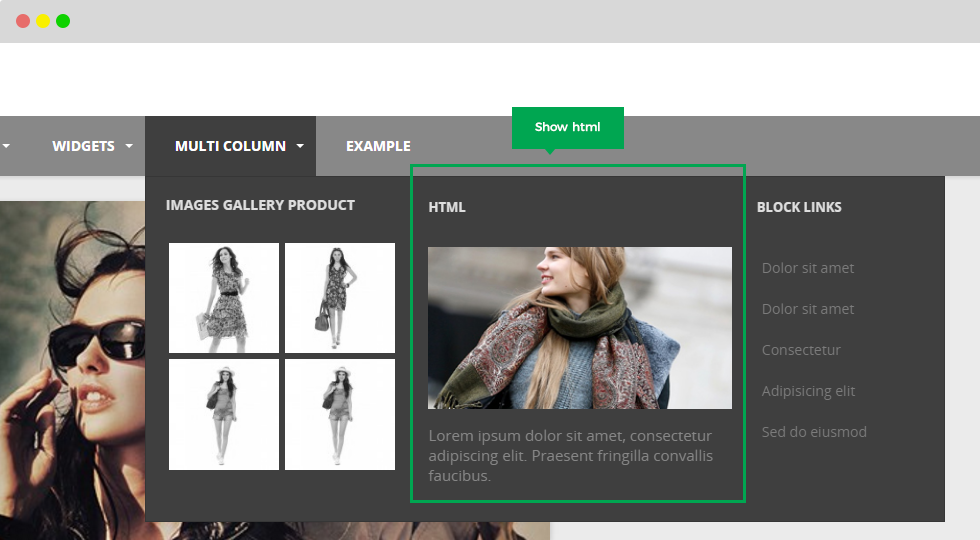This screenshot has width=980, height=540.
Task: Close the window with red button
Action: click(23, 21)
